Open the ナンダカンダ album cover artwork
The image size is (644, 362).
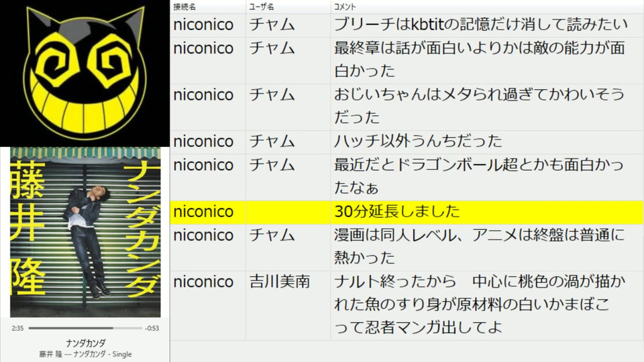point(85,233)
